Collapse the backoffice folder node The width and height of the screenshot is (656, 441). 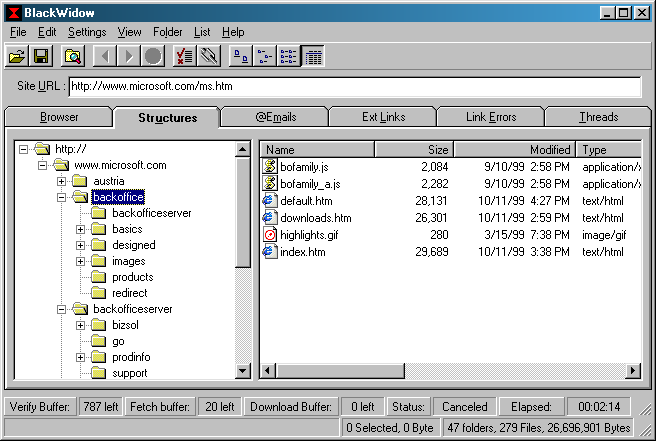point(62,197)
